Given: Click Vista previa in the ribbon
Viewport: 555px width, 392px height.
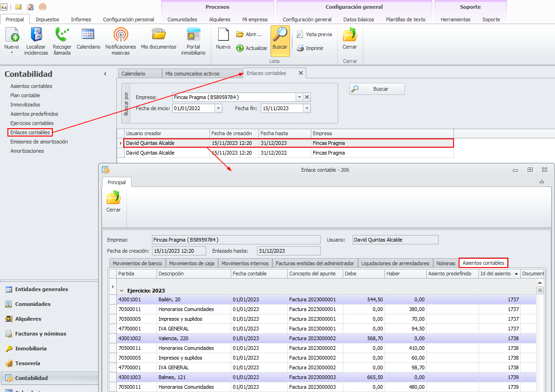Looking at the screenshot, I should [x=314, y=34].
